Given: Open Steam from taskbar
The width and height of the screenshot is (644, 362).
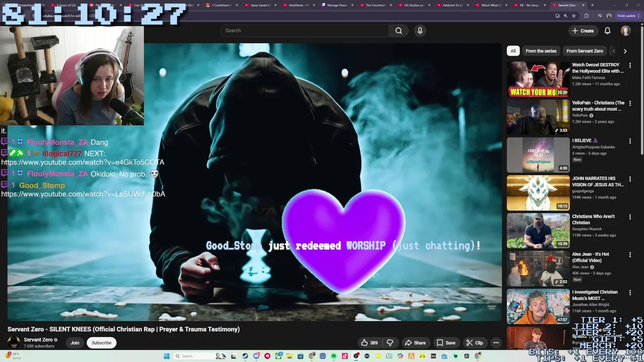Looking at the screenshot, I should pyautogui.click(x=245, y=356).
